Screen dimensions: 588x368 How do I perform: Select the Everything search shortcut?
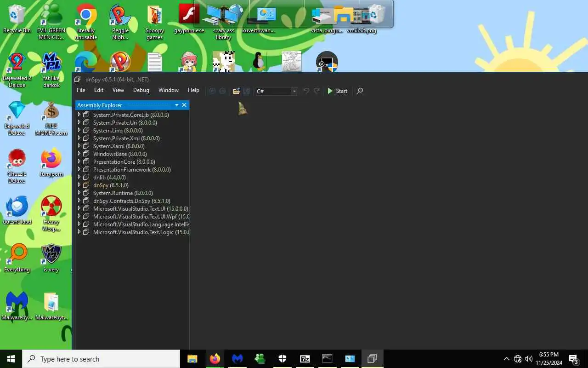pos(17,258)
